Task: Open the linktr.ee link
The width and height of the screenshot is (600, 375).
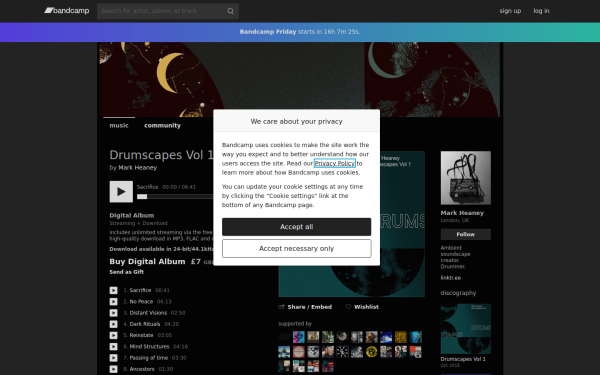Action: tap(450, 278)
